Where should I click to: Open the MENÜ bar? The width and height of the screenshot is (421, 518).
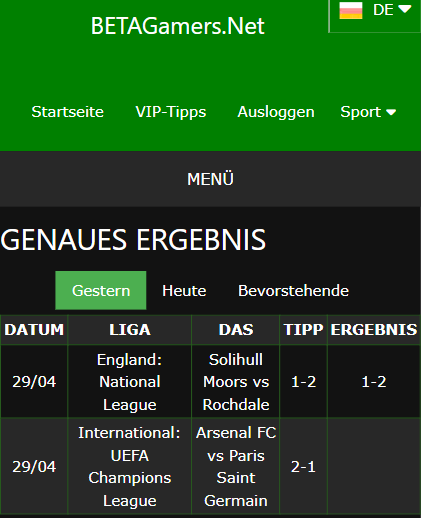point(210,179)
